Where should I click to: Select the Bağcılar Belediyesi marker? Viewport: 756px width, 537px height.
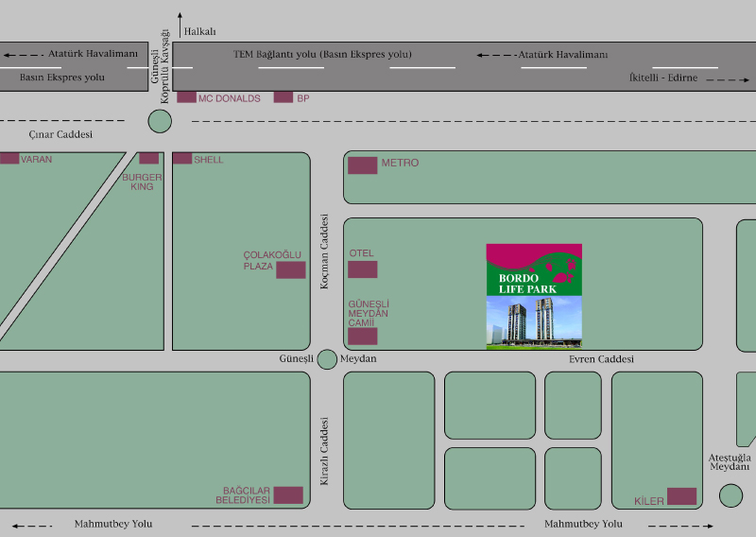(288, 494)
